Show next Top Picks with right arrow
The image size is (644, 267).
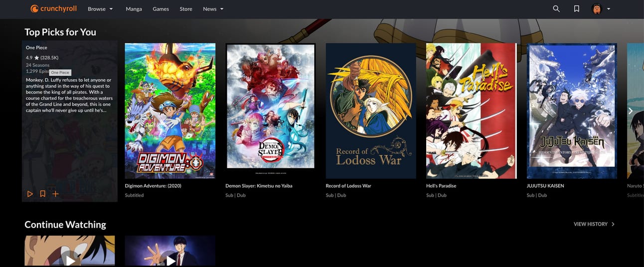pyautogui.click(x=631, y=111)
